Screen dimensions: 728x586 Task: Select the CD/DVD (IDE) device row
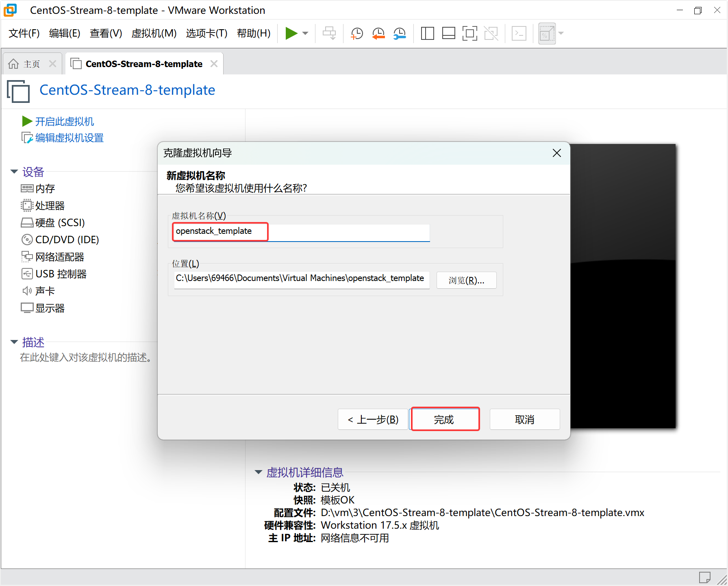(60, 240)
